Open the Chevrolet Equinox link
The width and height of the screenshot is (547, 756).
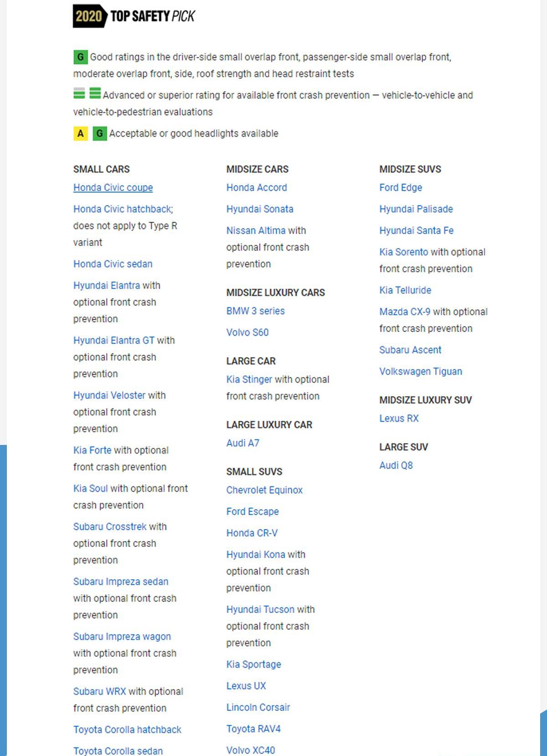tap(264, 490)
